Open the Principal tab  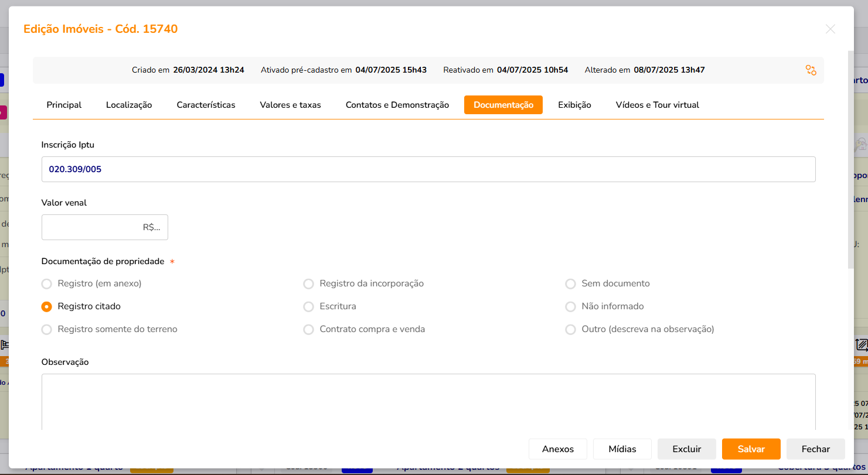(64, 105)
